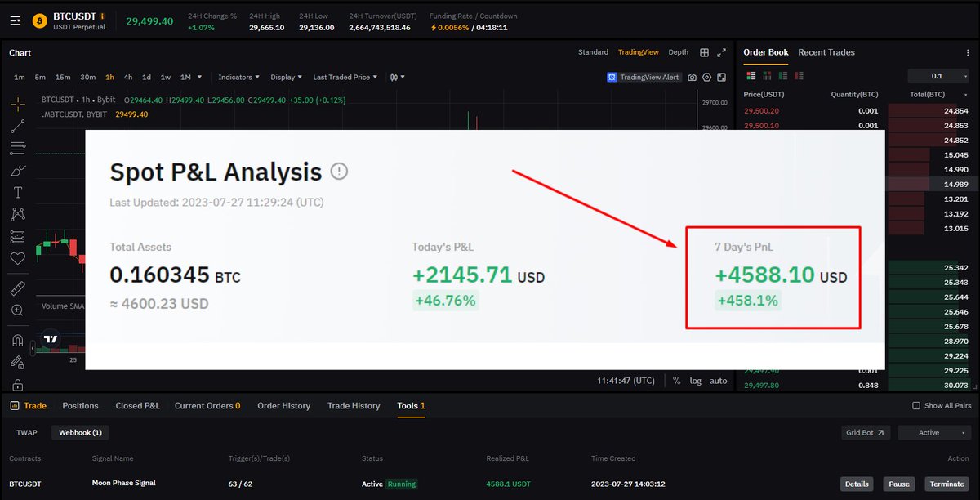Activate the zoom in tool
This screenshot has width=980, height=500.
point(18,310)
